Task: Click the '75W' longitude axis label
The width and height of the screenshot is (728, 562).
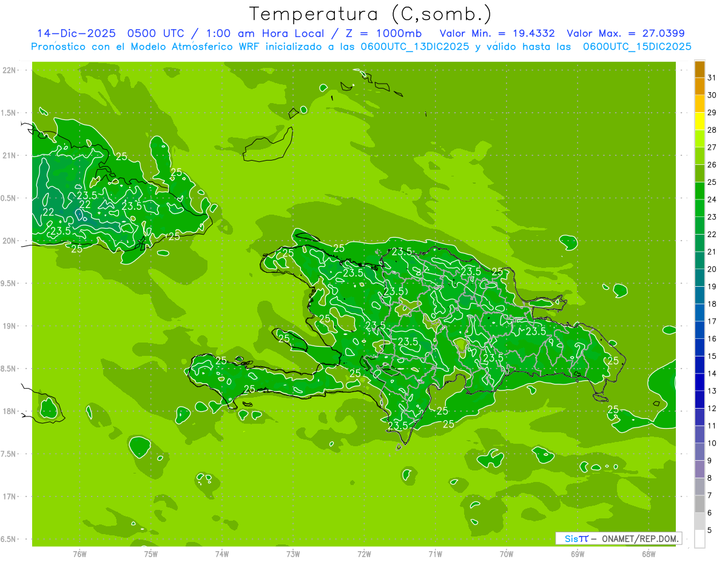Action: tap(150, 554)
